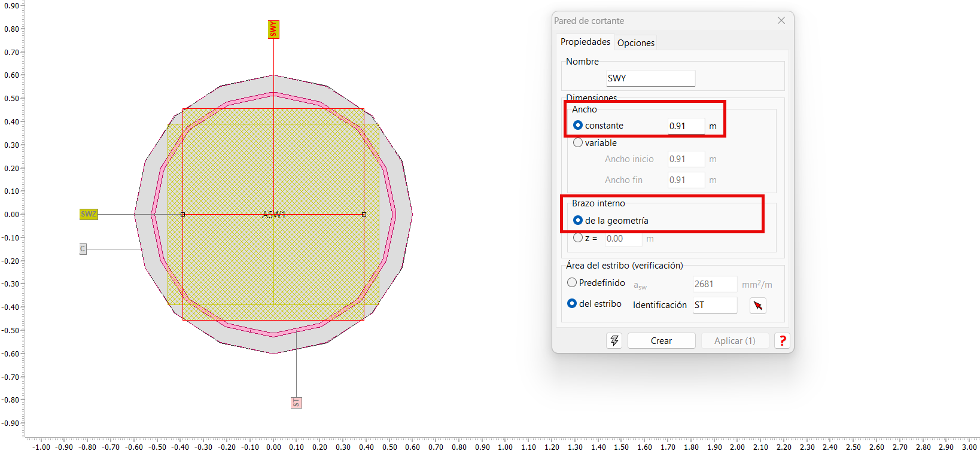Click the Nombre field containing SWY
The width and height of the screenshot is (980, 454).
click(650, 78)
